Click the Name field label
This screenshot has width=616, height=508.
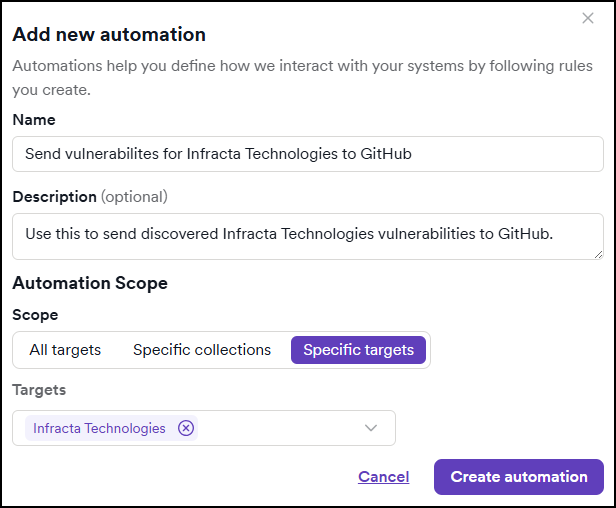(34, 119)
